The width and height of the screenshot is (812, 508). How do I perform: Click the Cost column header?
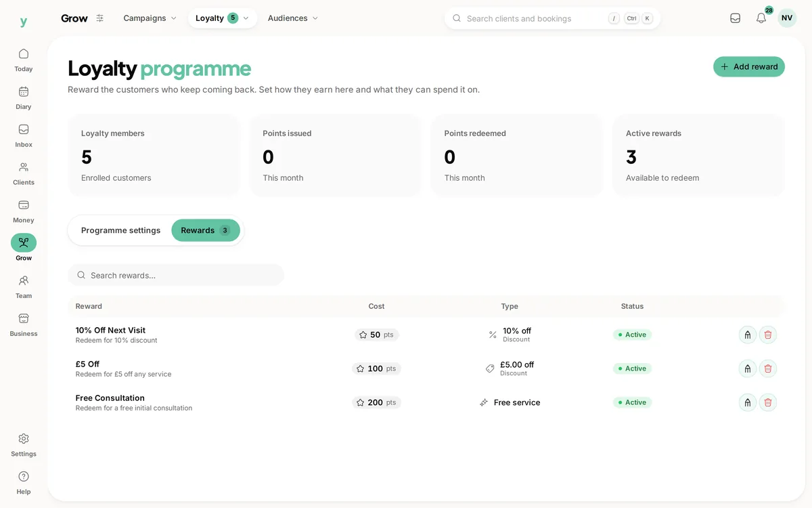click(376, 306)
